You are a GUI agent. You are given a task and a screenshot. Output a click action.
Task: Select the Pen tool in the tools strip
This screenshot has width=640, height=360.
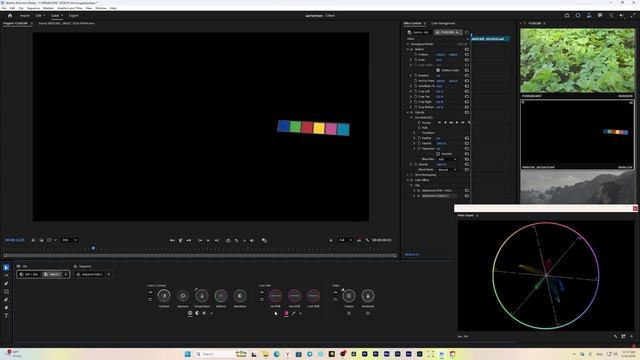tap(6, 284)
